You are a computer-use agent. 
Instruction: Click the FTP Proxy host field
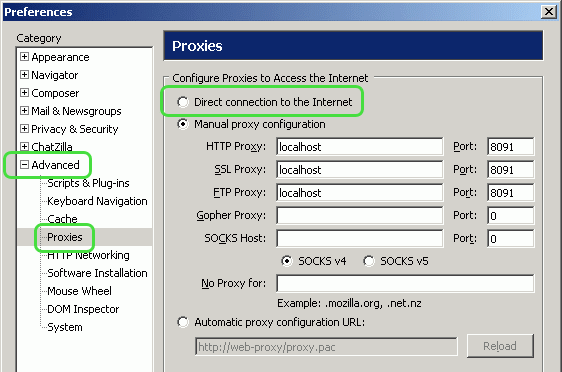point(359,192)
